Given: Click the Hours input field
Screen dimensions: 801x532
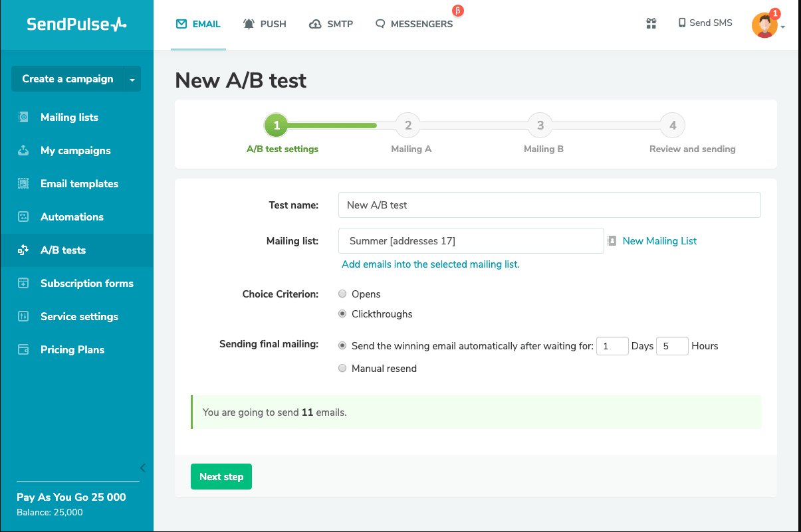Looking at the screenshot, I should [x=672, y=346].
